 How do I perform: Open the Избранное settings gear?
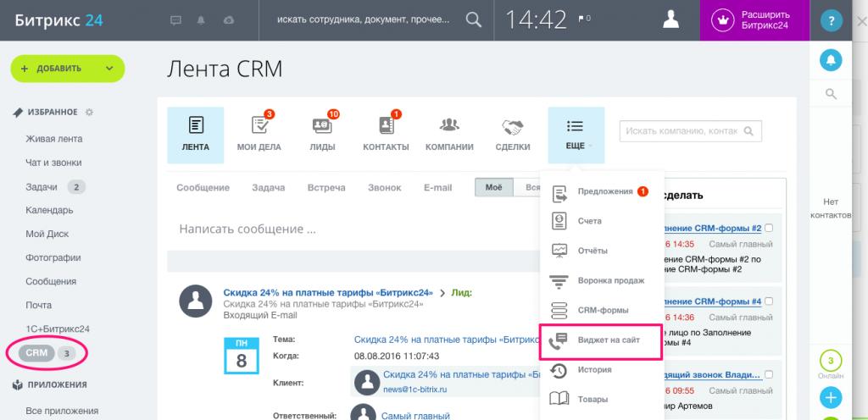click(x=89, y=112)
